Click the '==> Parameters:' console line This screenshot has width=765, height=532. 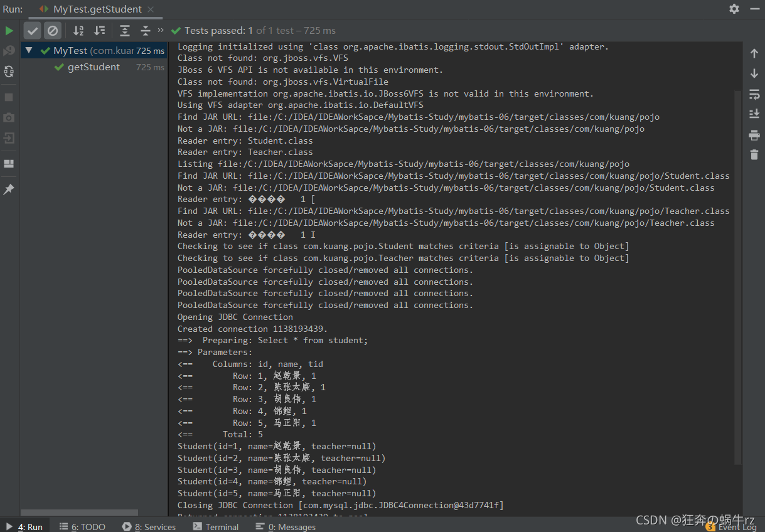(215, 352)
